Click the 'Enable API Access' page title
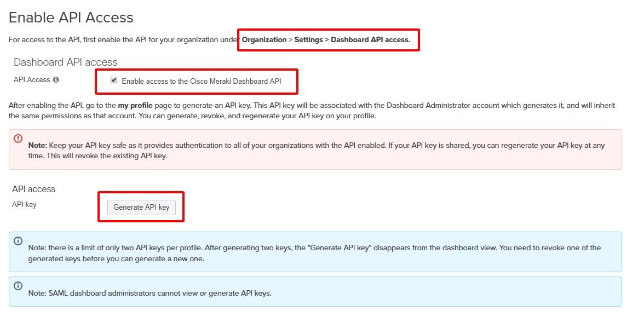Image resolution: width=644 pixels, height=328 pixels. point(71,18)
